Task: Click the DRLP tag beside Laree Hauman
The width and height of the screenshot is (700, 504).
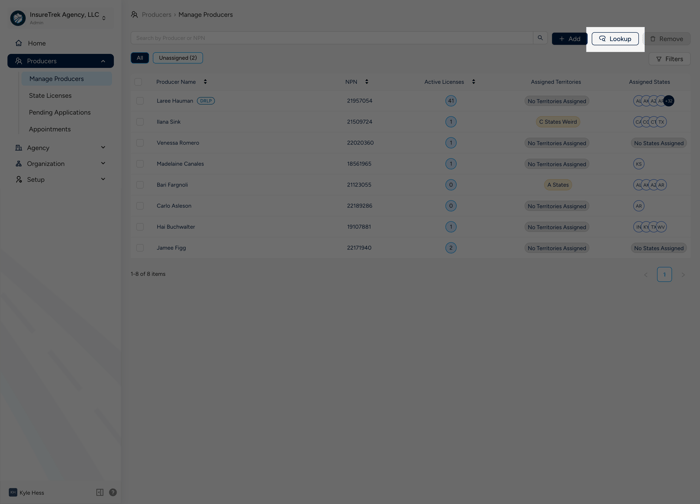Action: point(206,101)
